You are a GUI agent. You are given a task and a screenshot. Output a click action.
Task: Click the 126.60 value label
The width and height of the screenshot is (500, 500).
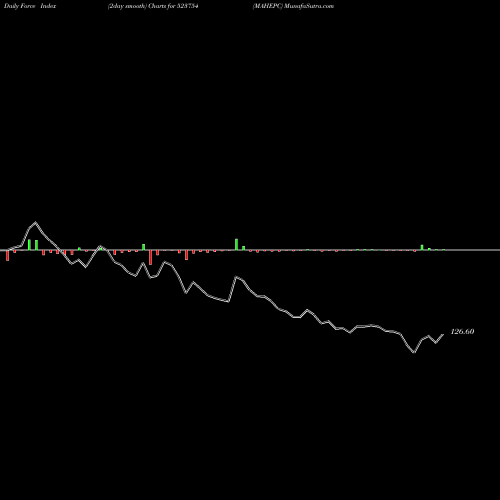coord(462,331)
